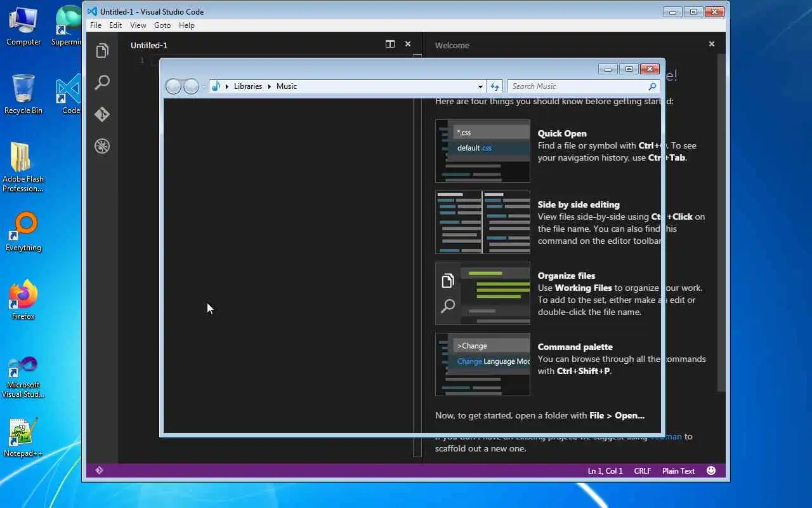The height and width of the screenshot is (508, 812).
Task: Select the Notepad++ desktop shortcut
Action: click(x=23, y=438)
